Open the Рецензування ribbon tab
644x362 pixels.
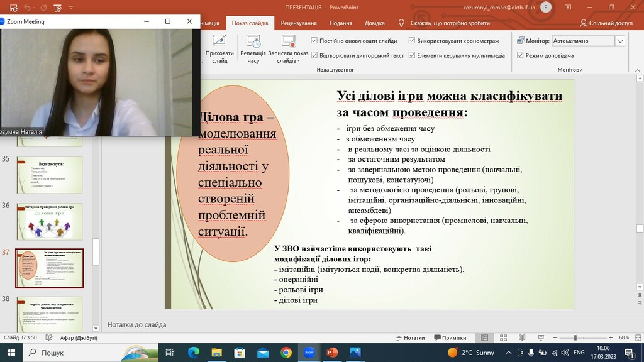pyautogui.click(x=299, y=23)
